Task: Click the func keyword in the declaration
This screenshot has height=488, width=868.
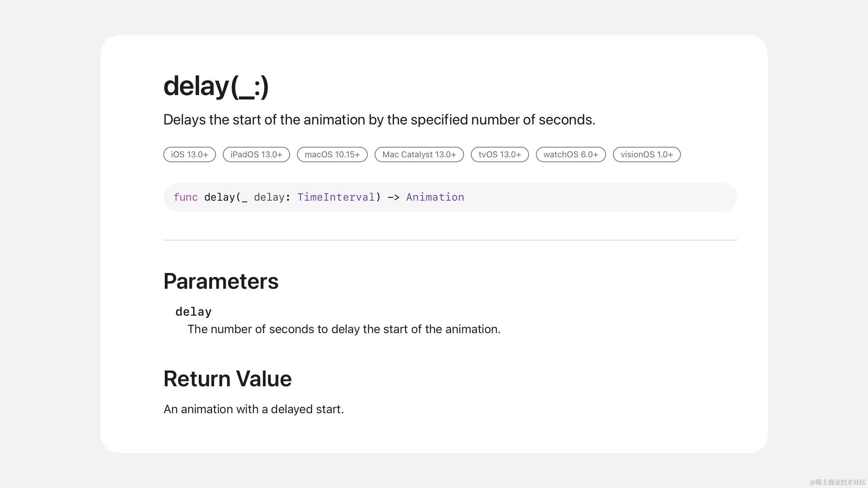Action: pos(185,197)
